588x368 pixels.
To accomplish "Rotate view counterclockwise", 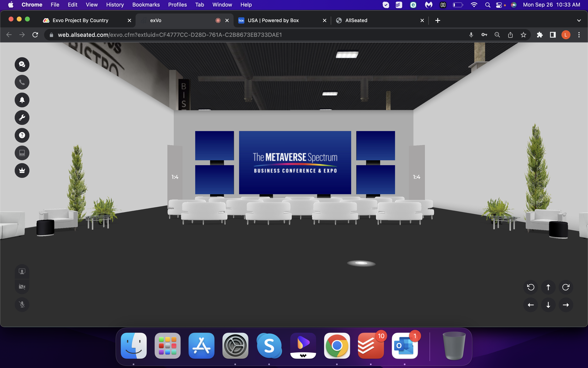I will (531, 287).
